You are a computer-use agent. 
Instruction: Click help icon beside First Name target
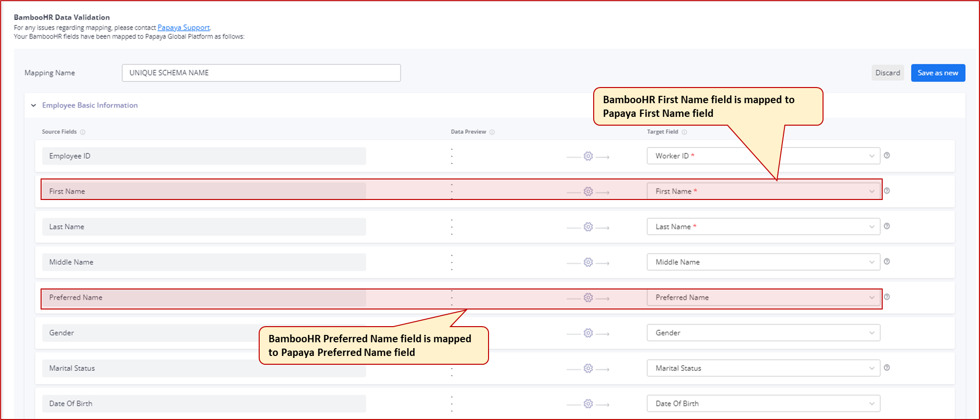pyautogui.click(x=887, y=191)
